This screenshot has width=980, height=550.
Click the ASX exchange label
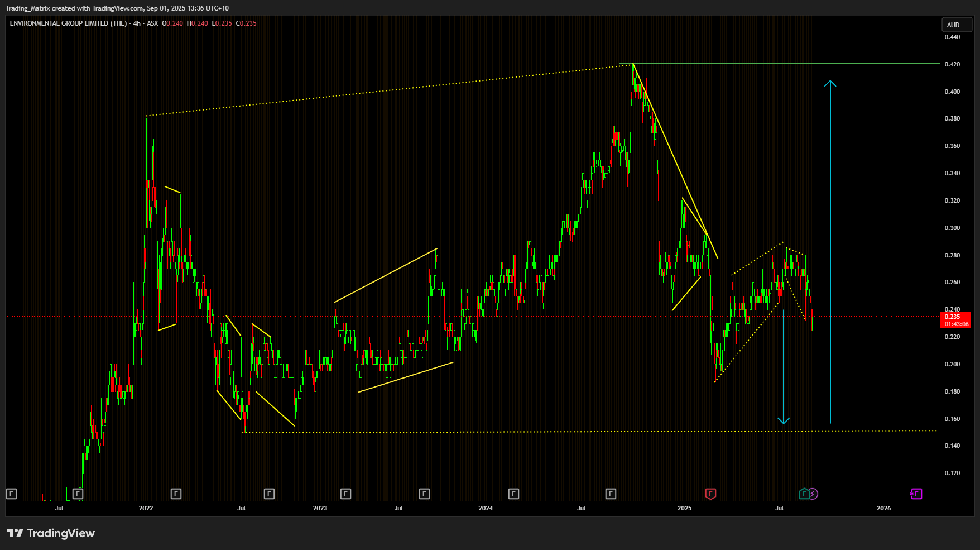pos(152,23)
